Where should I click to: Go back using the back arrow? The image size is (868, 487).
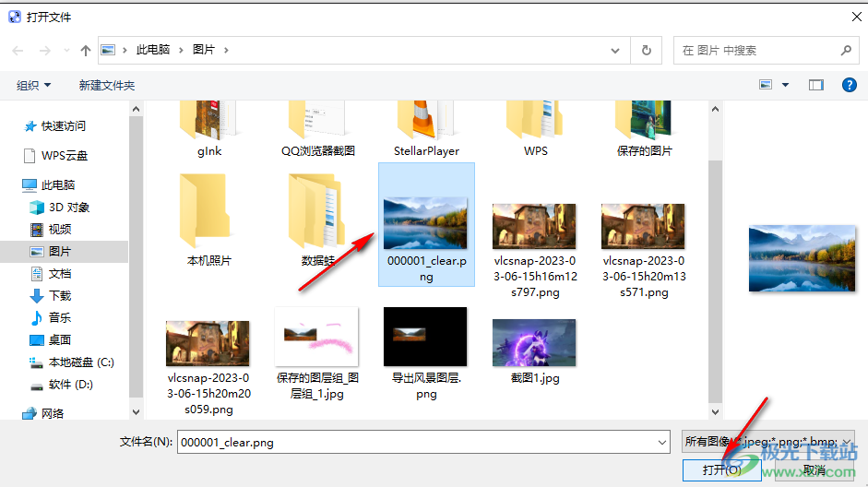click(18, 51)
